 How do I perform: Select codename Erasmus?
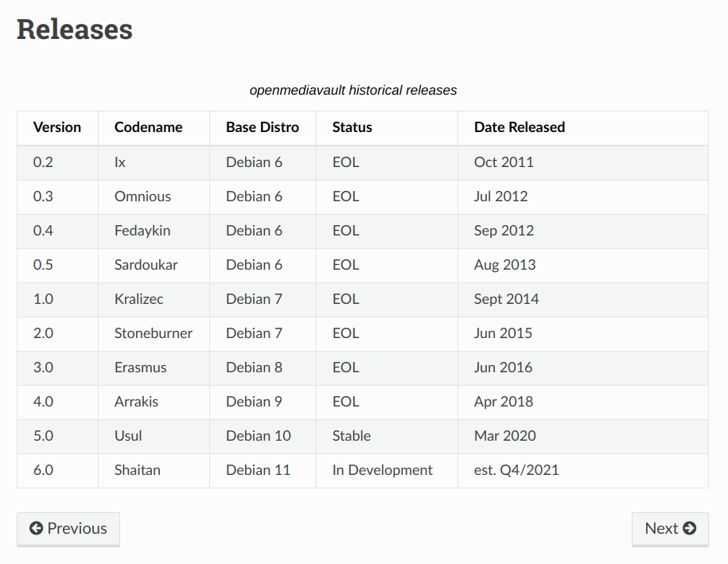pos(141,368)
